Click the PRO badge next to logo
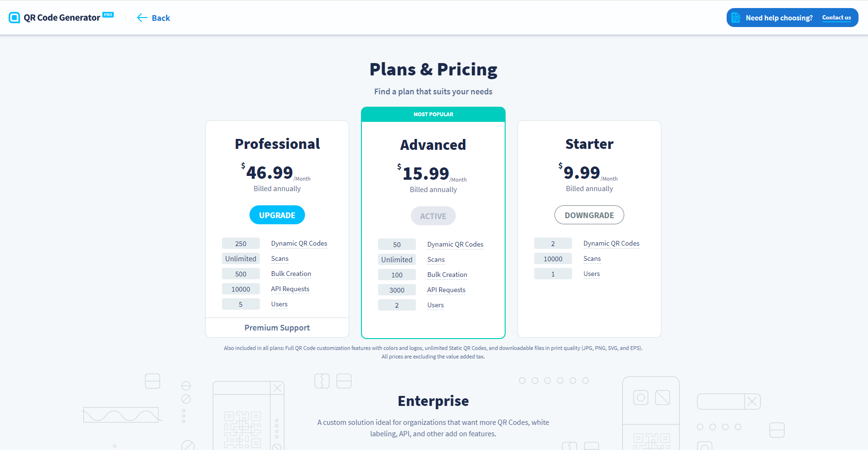868x450 pixels. [108, 15]
